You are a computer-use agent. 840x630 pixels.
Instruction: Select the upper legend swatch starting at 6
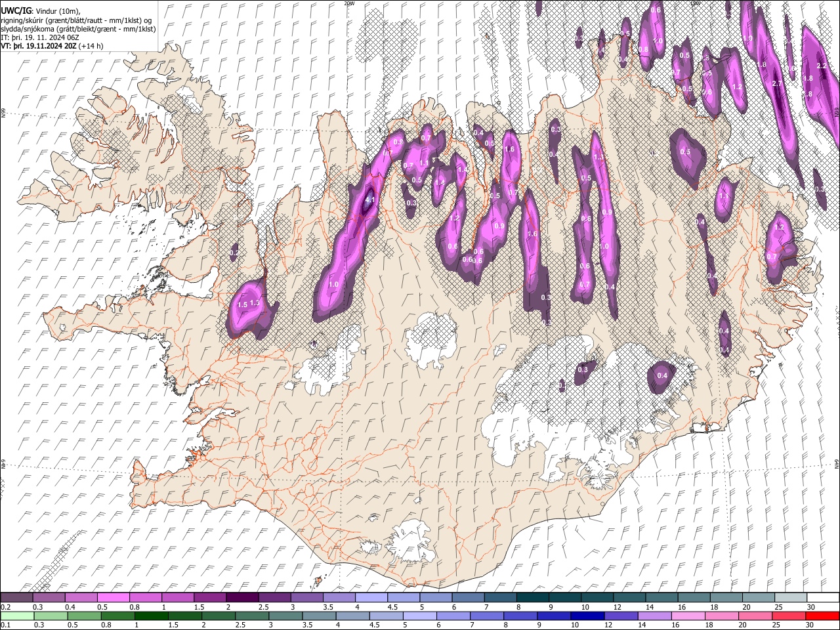coord(467,598)
